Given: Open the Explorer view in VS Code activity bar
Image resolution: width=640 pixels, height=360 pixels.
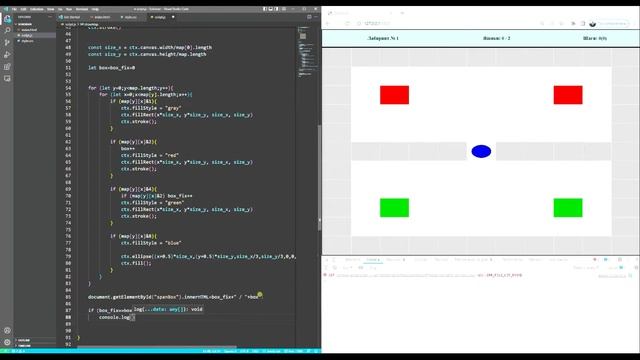Looking at the screenshot, I should coord(7,19).
